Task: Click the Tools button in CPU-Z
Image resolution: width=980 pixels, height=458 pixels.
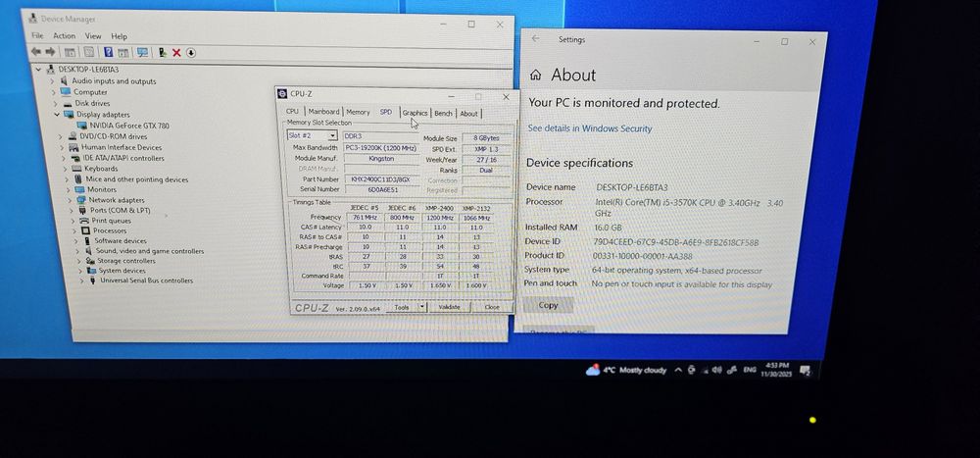Action: coord(402,307)
